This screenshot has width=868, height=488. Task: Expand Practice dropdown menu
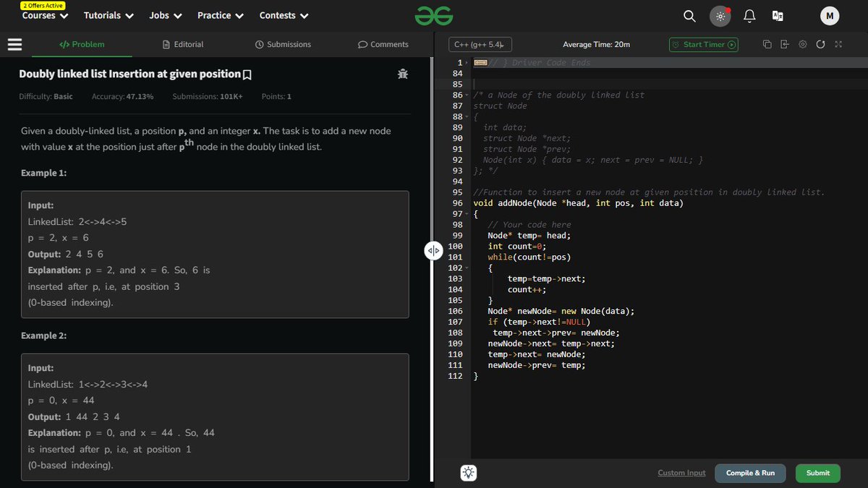tap(221, 15)
